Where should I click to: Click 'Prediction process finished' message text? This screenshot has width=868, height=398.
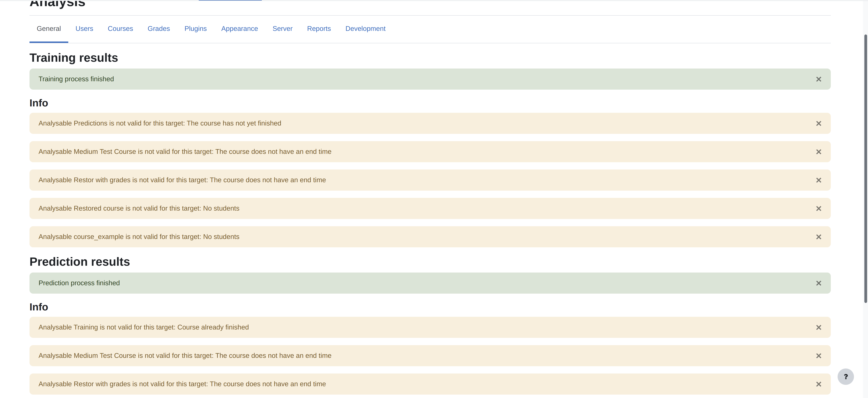[79, 283]
